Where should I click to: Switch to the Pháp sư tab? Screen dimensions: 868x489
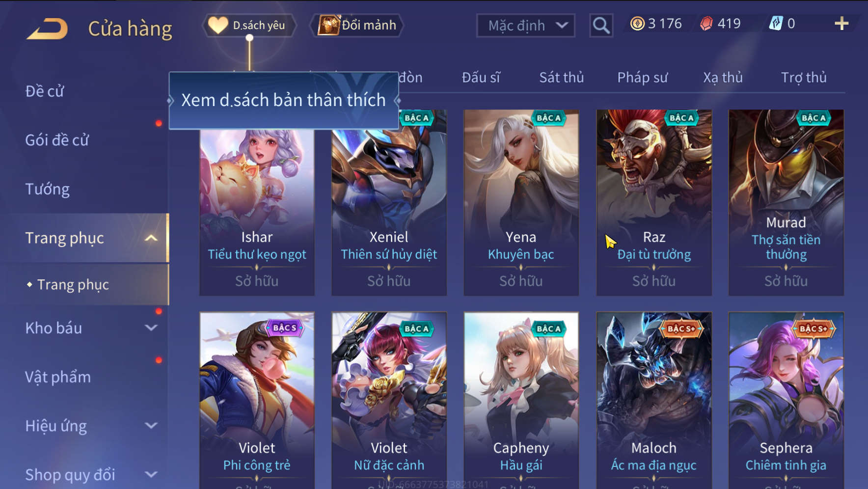(642, 78)
